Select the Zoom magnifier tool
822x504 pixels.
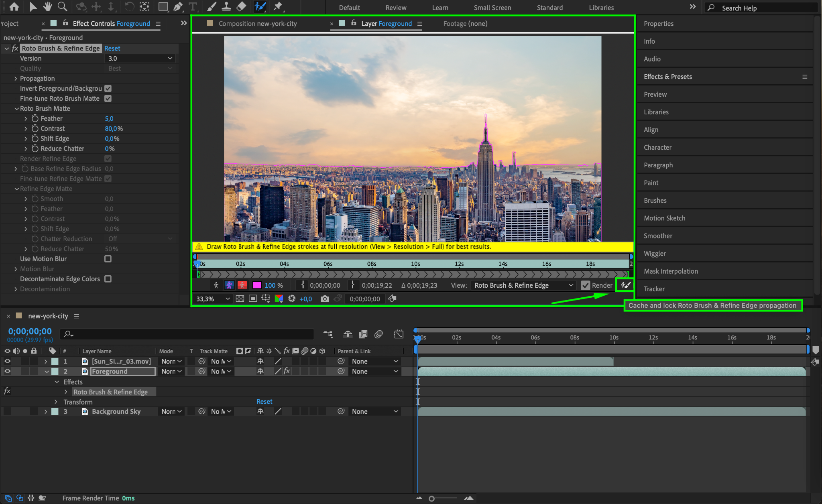pyautogui.click(x=62, y=6)
